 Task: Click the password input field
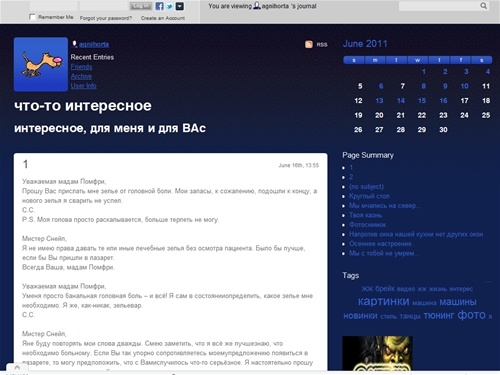click(x=104, y=6)
